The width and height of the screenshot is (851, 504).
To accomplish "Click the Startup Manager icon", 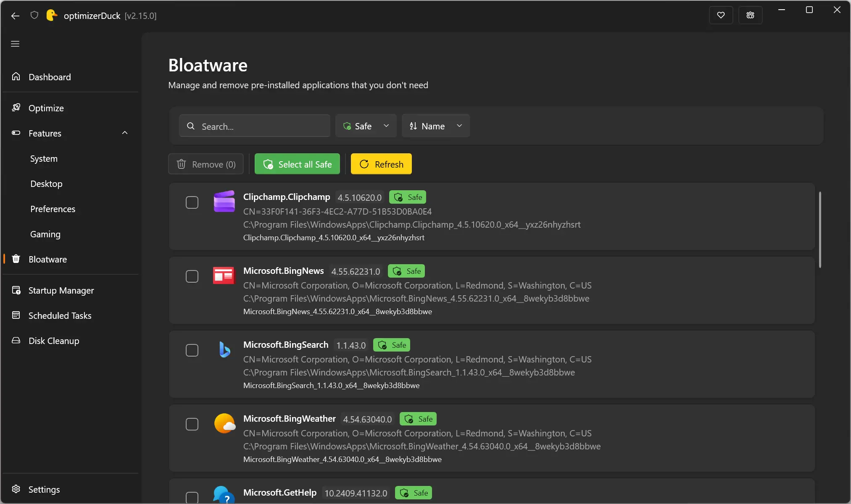I will click(16, 290).
